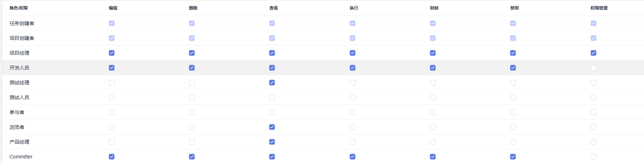Uncheck 查看 permission for 测试经理
Viewport: 644px width, 163px height.
tap(272, 83)
